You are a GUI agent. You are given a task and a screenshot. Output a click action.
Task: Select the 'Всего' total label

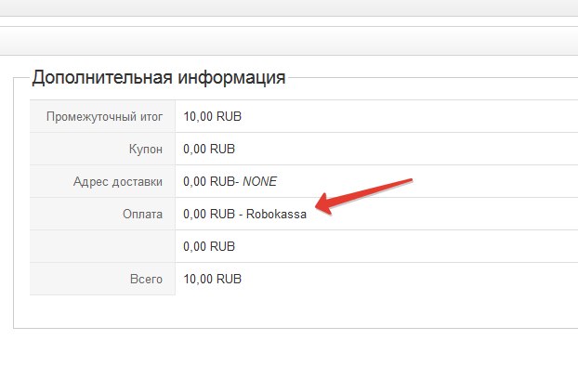[146, 279]
